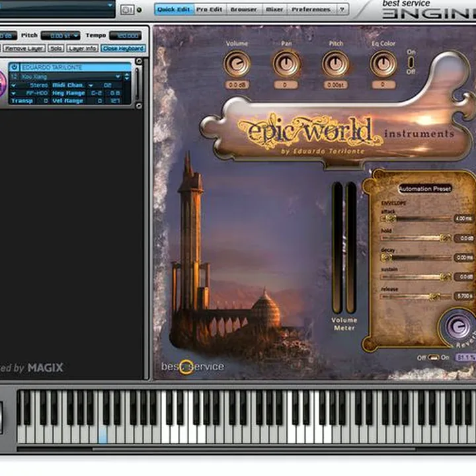Open the Layer Info button

(x=82, y=48)
